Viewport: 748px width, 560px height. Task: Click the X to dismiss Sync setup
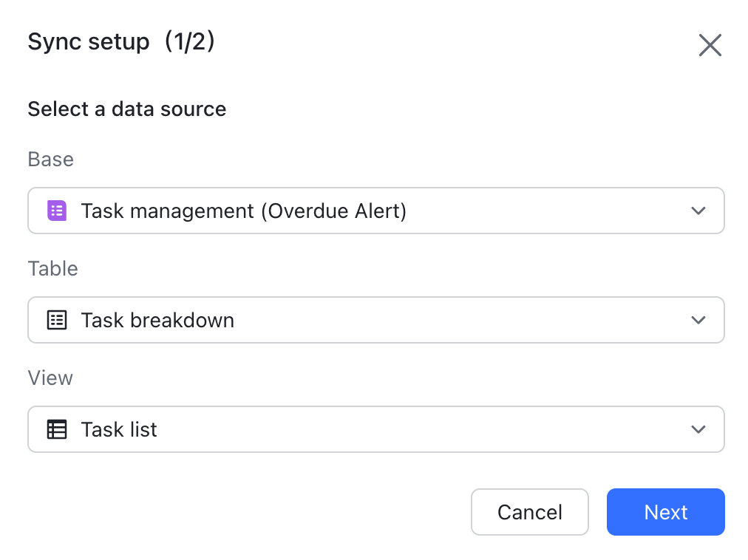tap(710, 45)
